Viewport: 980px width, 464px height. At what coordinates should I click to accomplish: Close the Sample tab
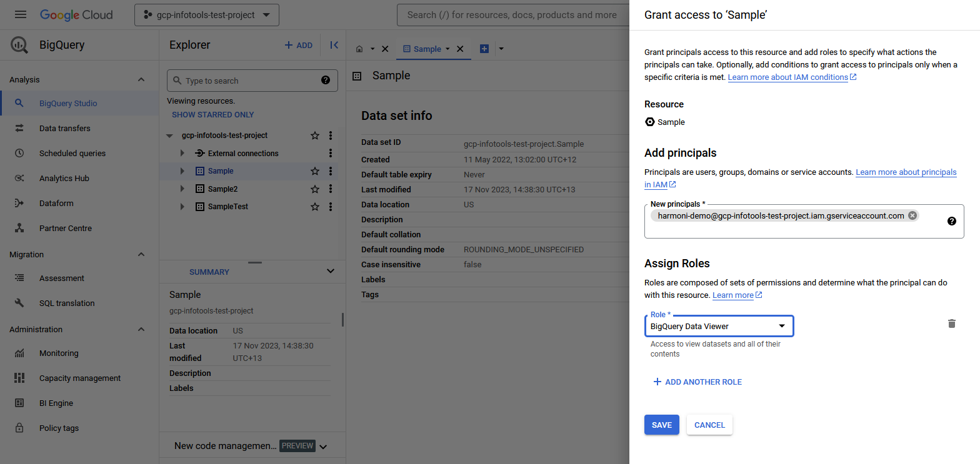[x=460, y=49]
